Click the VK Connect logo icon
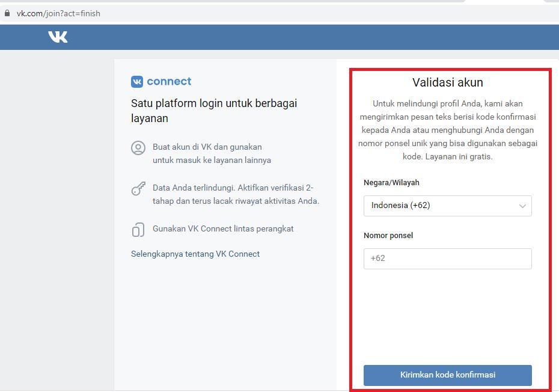559x392 pixels. (137, 82)
